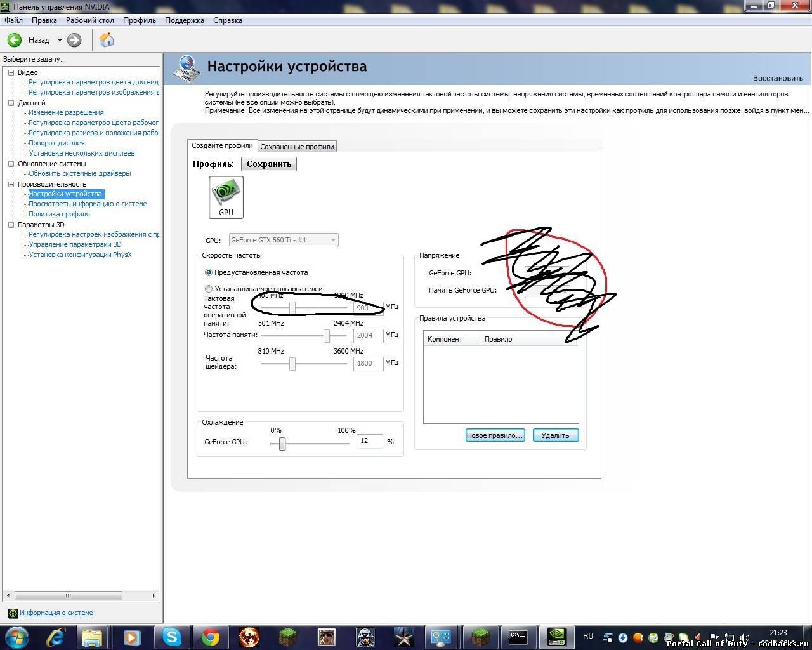812x650 pixels.
Task: Click the Сохранить profile button
Action: click(x=269, y=164)
